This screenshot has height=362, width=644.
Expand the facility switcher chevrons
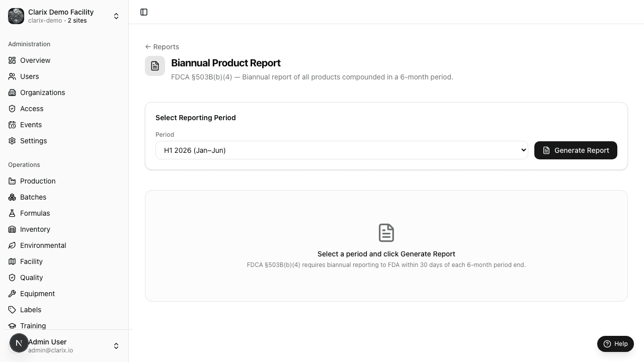pos(116,16)
